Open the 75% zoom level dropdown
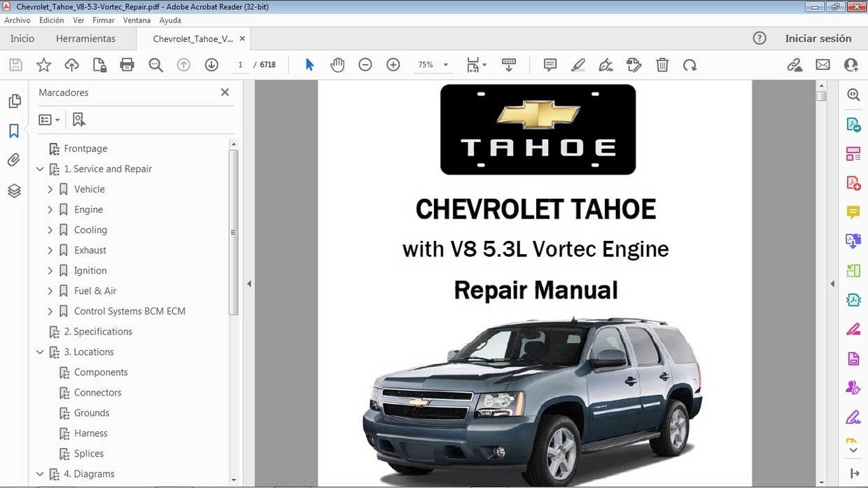 pyautogui.click(x=446, y=64)
